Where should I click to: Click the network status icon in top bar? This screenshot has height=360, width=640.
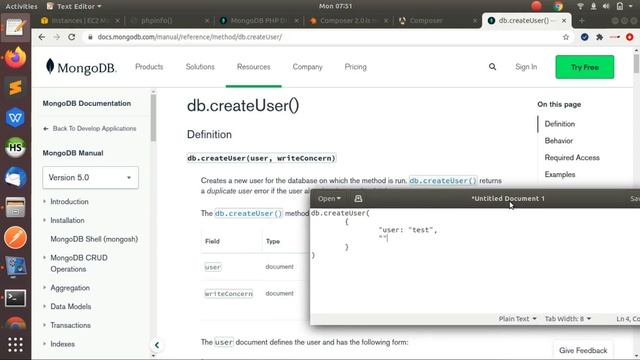[580, 6]
